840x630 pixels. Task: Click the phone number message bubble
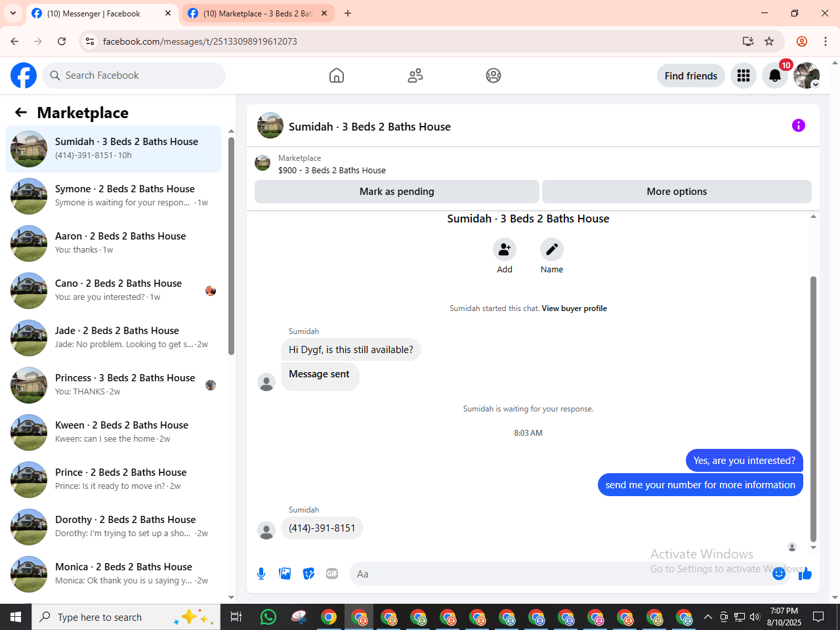click(x=322, y=528)
